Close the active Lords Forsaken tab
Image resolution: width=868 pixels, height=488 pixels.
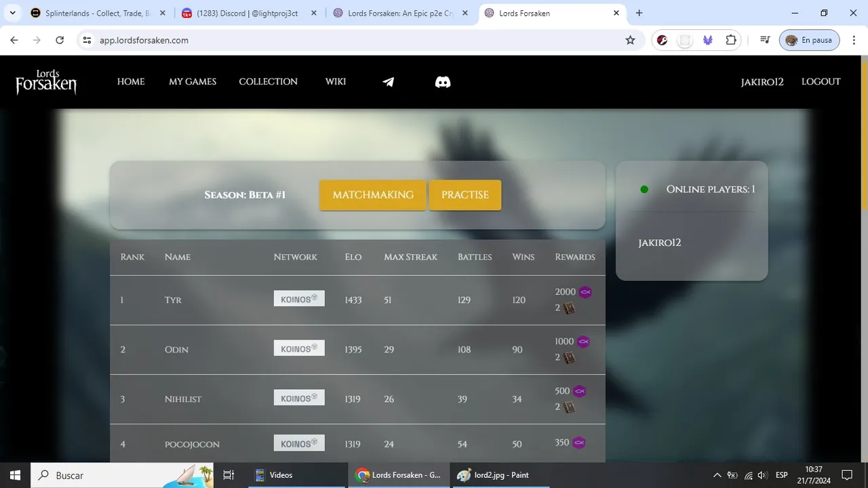pos(616,13)
